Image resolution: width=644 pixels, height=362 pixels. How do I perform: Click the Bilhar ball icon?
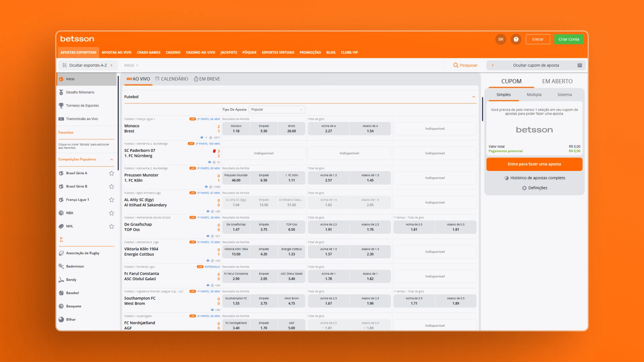point(61,319)
